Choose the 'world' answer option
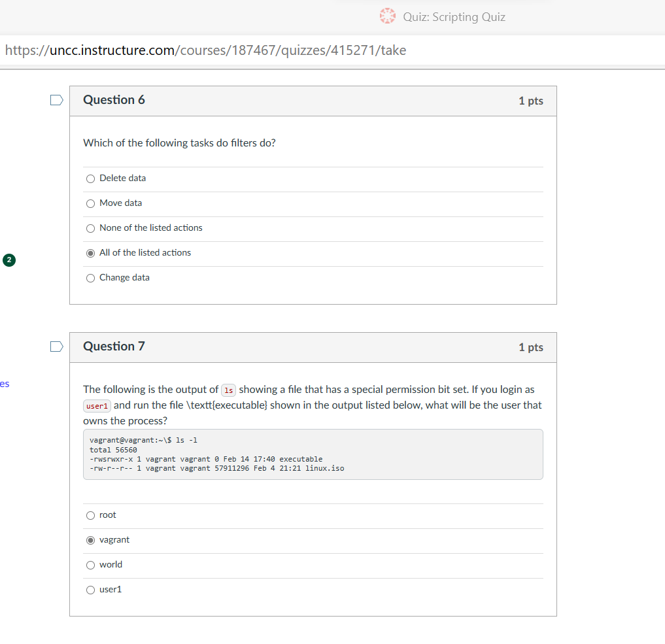Screen dimensions: 665x644 (x=90, y=565)
